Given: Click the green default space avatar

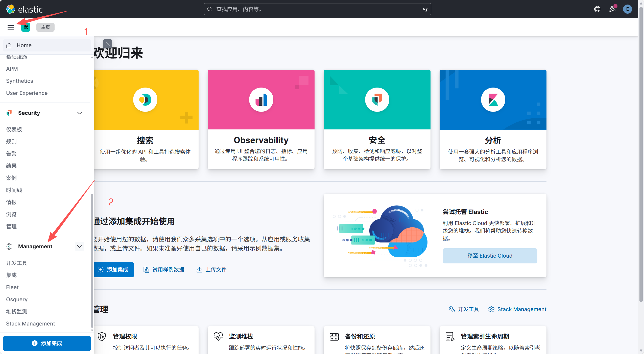Looking at the screenshot, I should pyautogui.click(x=26, y=27).
